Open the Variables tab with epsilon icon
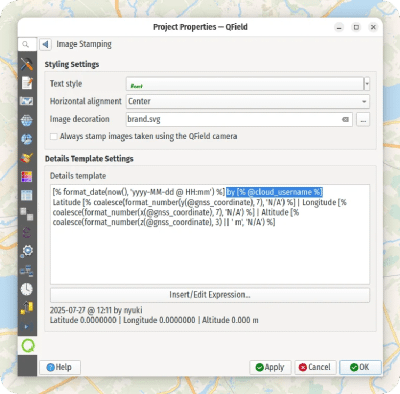400x394 pixels. (27, 232)
